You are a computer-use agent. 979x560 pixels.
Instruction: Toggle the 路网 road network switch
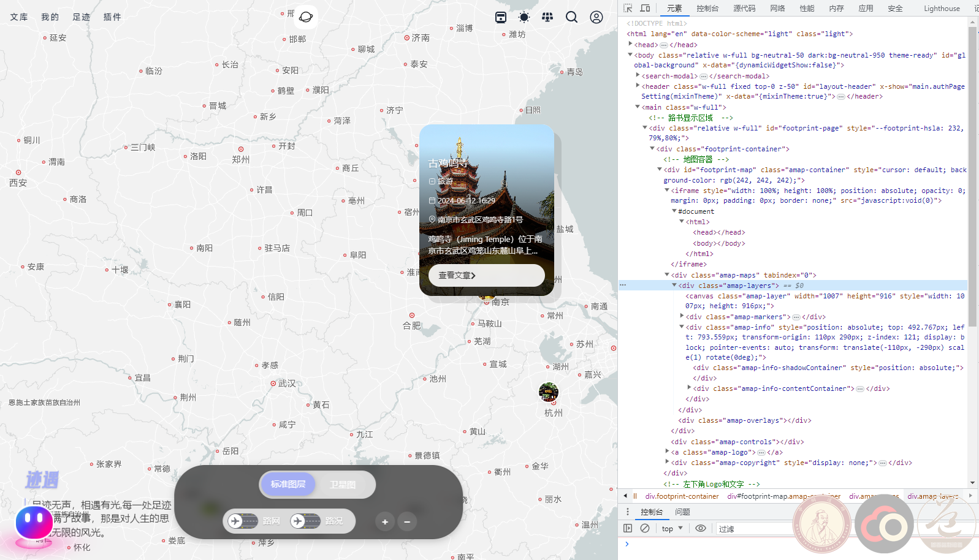[x=243, y=521]
